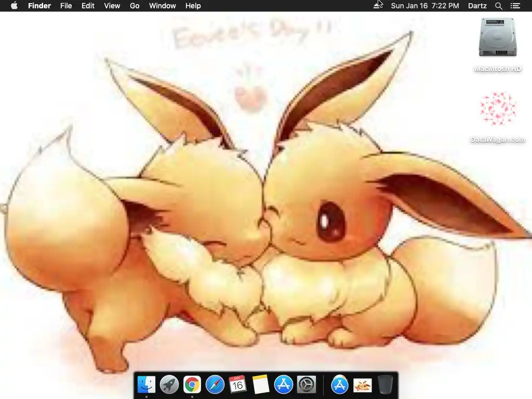The image size is (532, 399).
Task: Click the eject icon in menu bar
Action: click(x=377, y=6)
